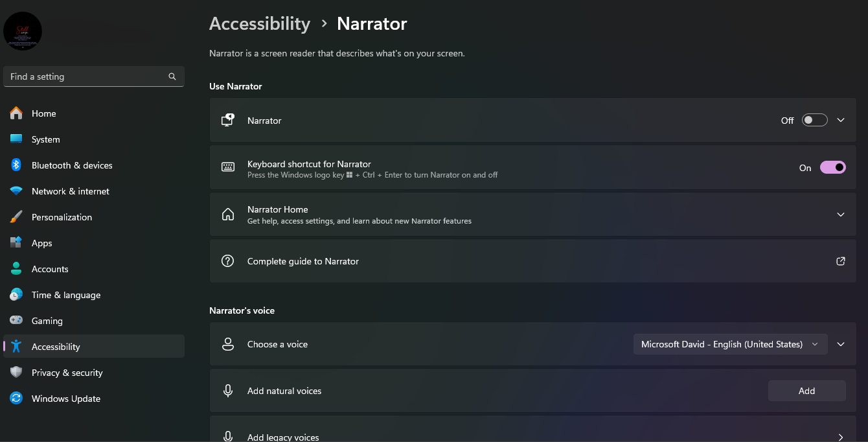
Task: Click the Bluetooth & devices icon
Action: point(16,165)
